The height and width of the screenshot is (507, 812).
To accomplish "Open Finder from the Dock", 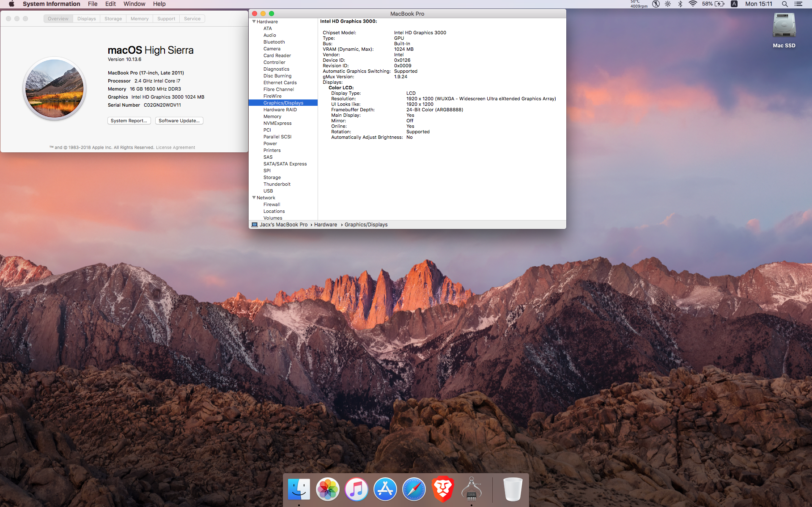I will click(299, 489).
